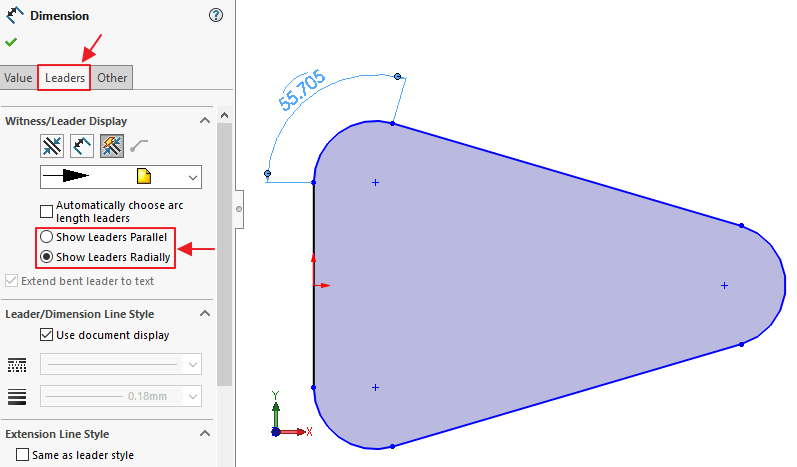Select the 55.705 arc length dimension
797x467 pixels.
coord(302,89)
